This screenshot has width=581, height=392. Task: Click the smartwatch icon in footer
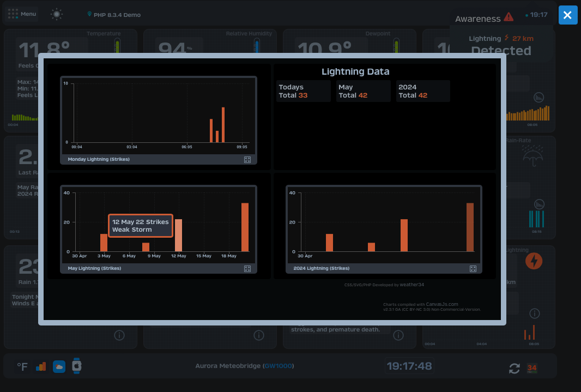77,366
